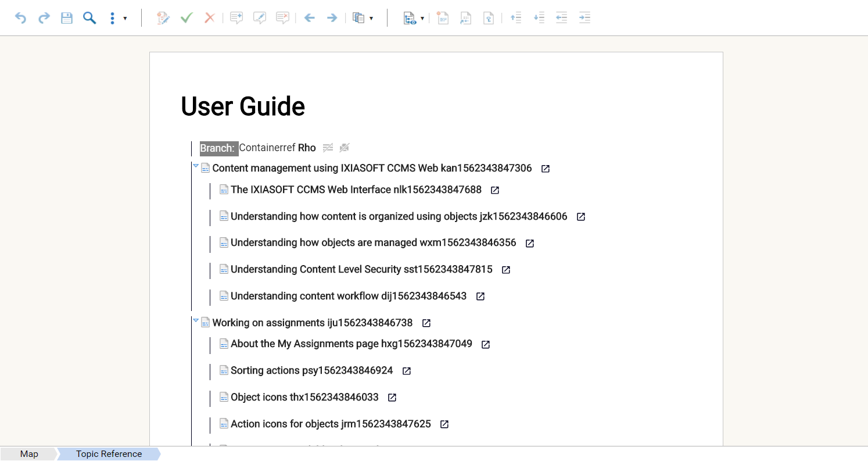
Task: Click document icon beside Sorting actions
Action: 224,370
